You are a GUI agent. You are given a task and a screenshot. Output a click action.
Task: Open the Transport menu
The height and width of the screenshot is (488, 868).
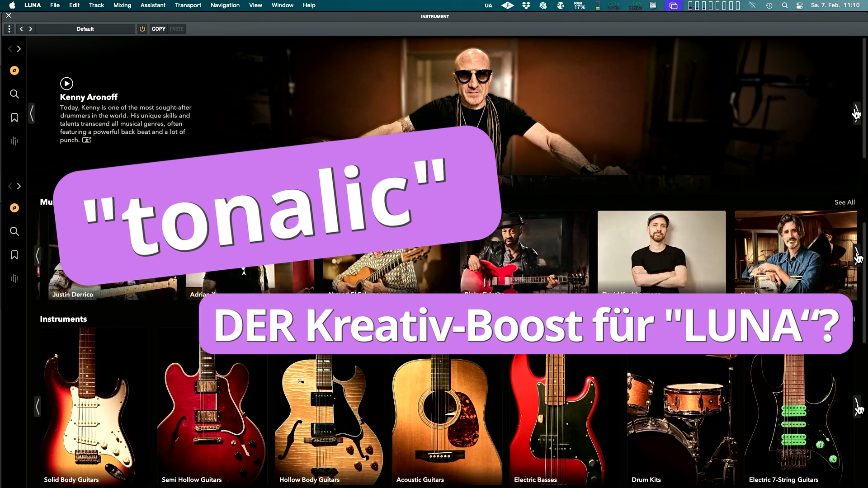click(x=188, y=5)
